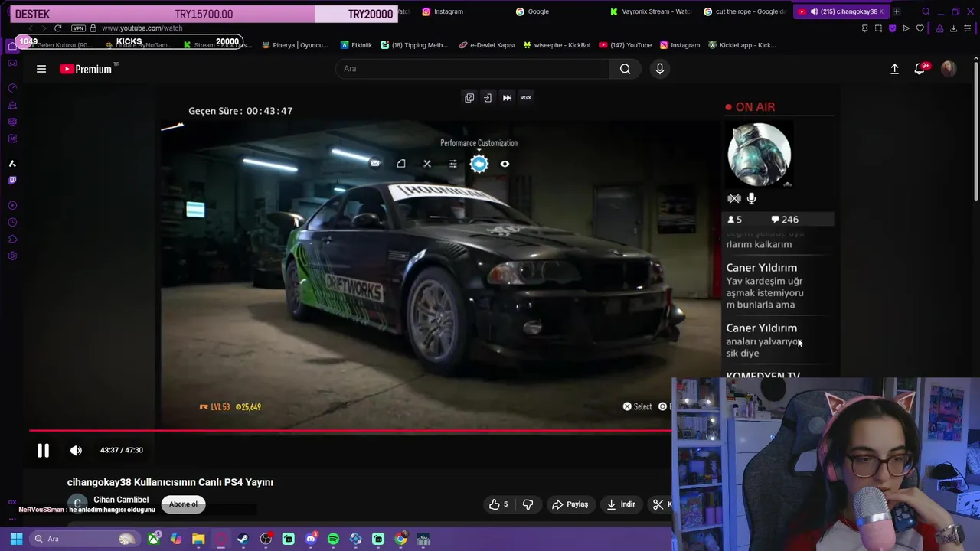
Task: Open YouTube notifications bell
Action: coord(920,69)
